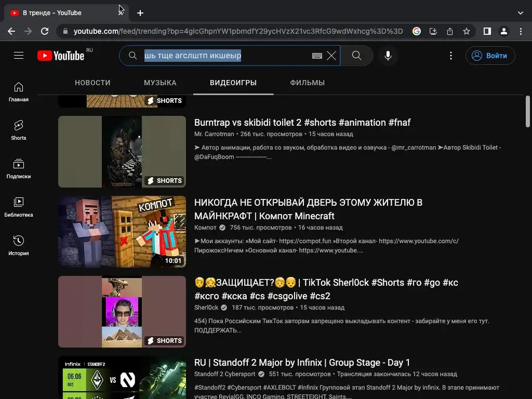Viewport: 532px width, 399px height.
Task: Open the YouTube hamburger guide menu
Action: (x=19, y=55)
